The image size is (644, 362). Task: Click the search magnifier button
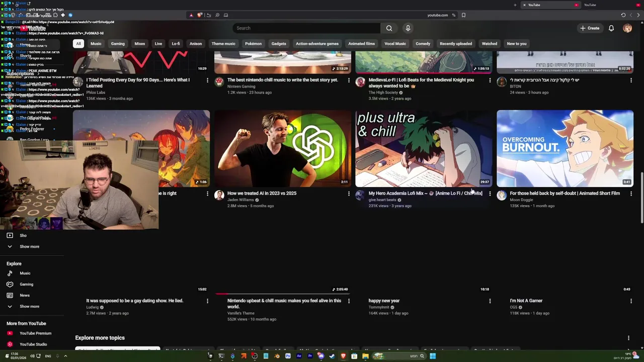[x=389, y=28]
